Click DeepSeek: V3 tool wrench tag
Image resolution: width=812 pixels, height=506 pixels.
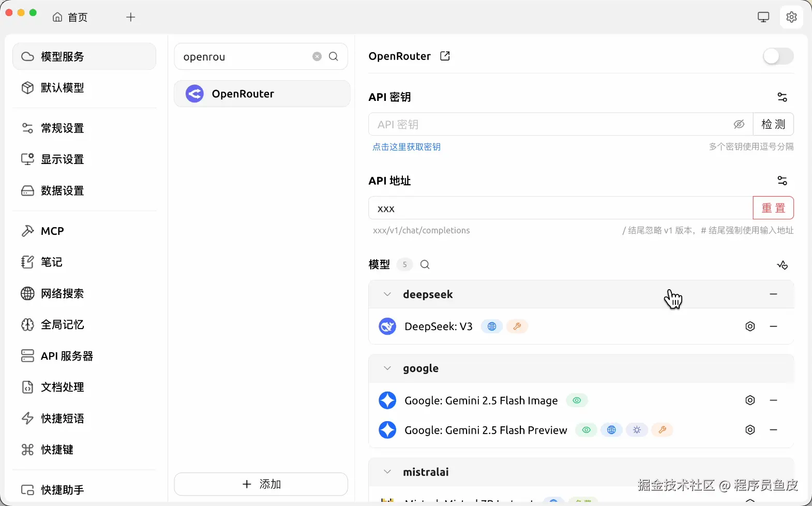(517, 326)
